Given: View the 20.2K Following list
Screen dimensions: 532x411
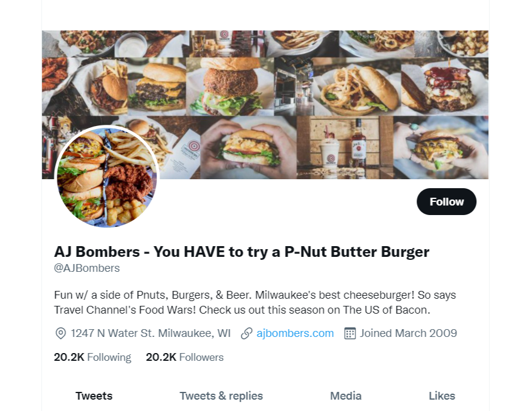Looking at the screenshot, I should (92, 357).
